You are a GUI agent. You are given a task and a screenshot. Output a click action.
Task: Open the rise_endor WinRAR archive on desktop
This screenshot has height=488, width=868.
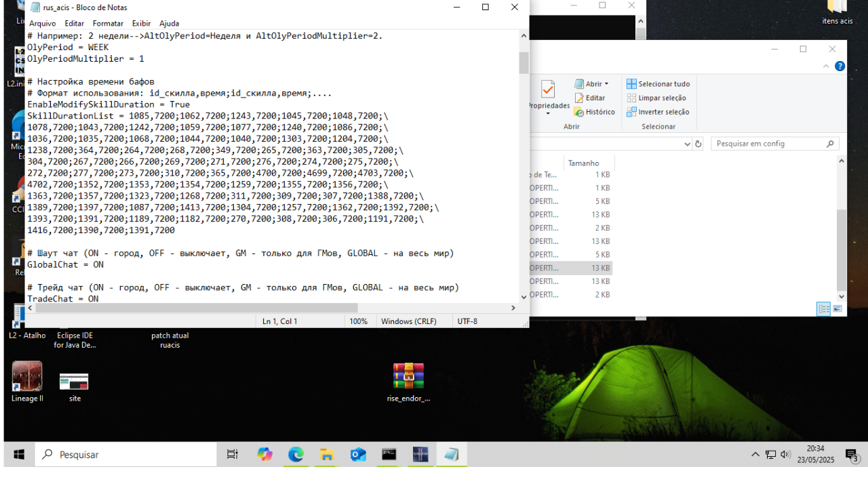(408, 377)
